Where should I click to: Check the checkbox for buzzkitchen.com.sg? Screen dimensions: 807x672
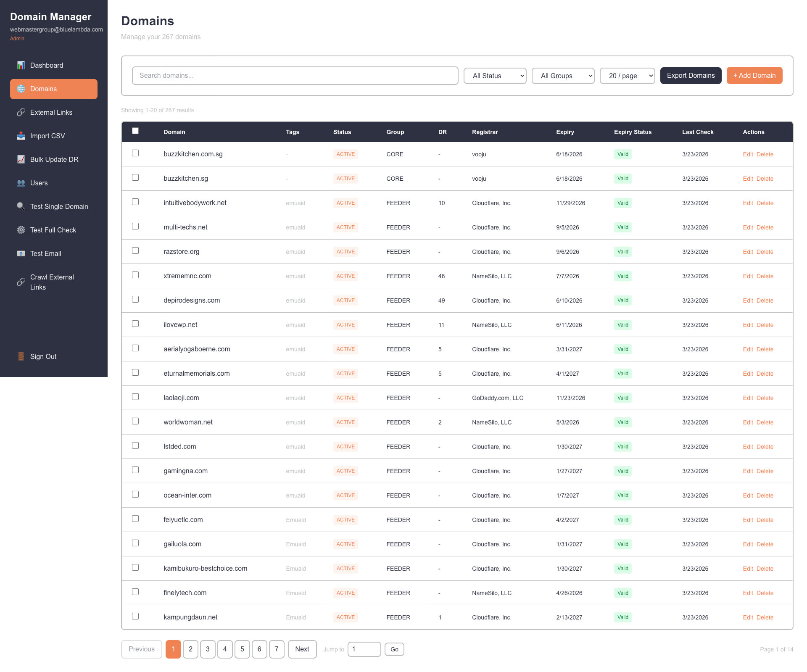(135, 153)
